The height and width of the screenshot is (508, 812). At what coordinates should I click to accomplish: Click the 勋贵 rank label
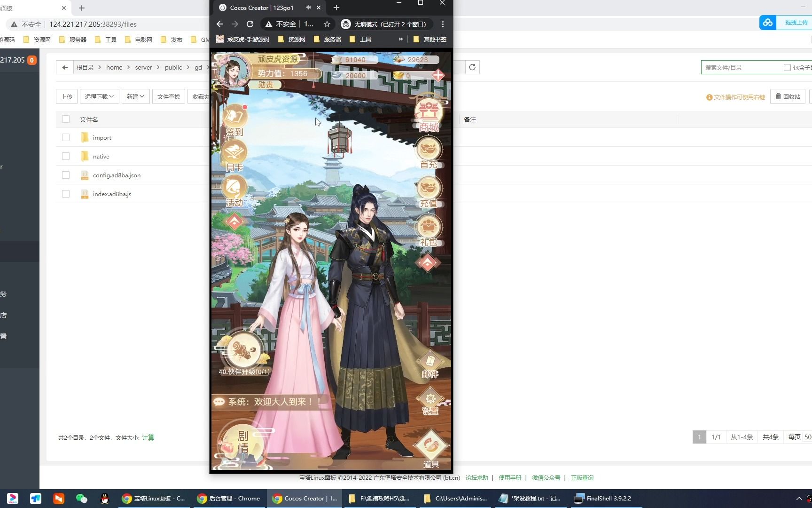point(266,85)
